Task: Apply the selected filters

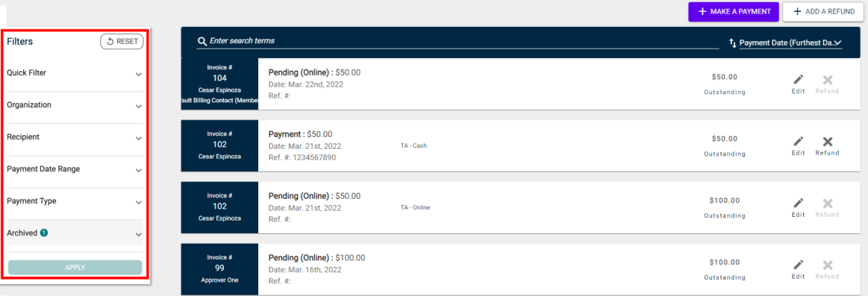Action: [x=75, y=267]
